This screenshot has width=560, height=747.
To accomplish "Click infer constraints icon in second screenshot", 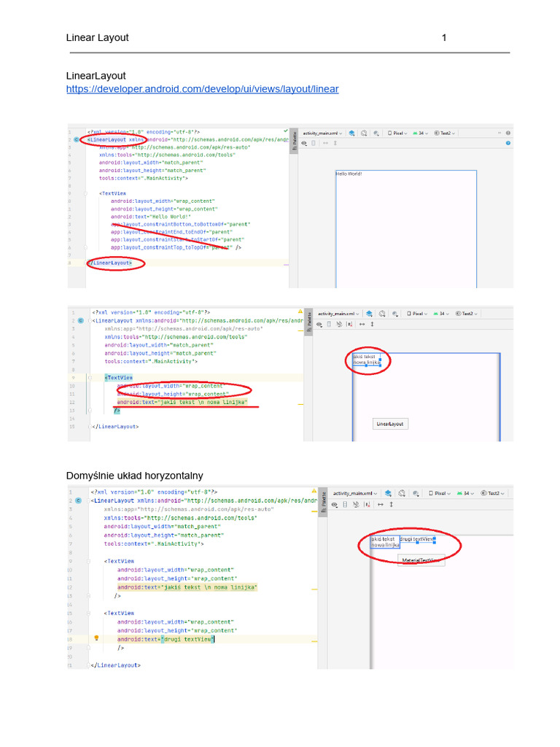I will [350, 324].
